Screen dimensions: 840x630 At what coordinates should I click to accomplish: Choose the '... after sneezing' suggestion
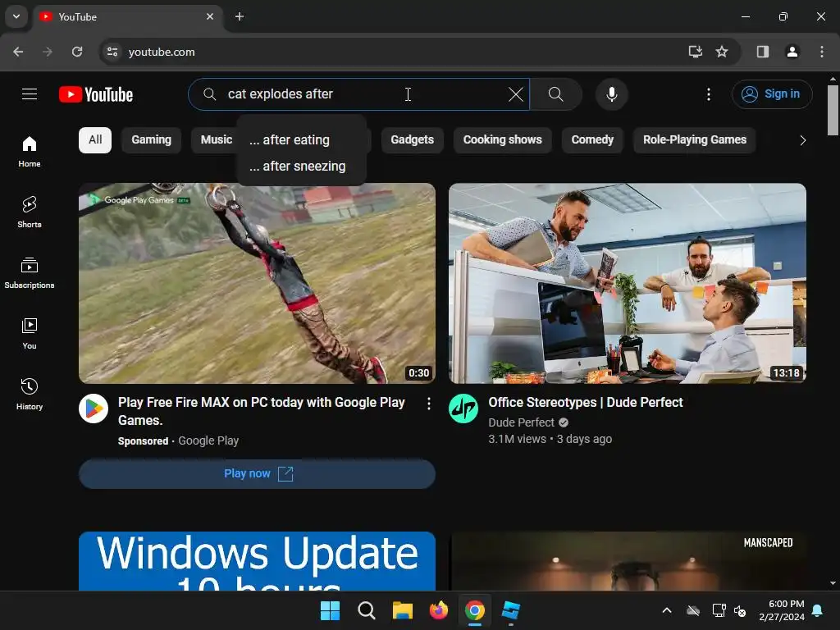(301, 166)
